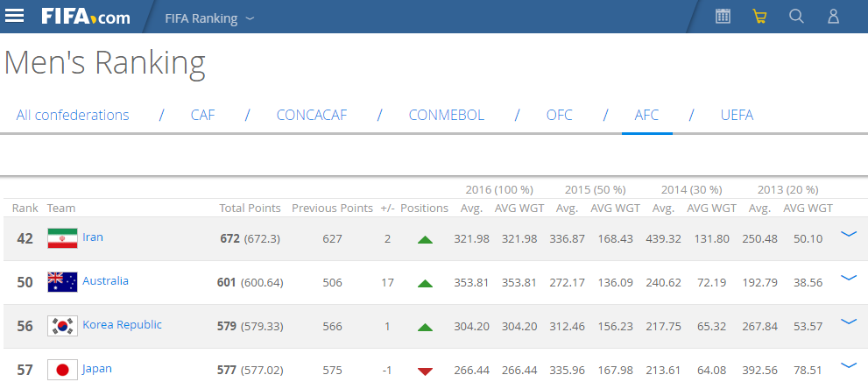Expand the Australia row details chevron
The image size is (868, 389).
848,278
